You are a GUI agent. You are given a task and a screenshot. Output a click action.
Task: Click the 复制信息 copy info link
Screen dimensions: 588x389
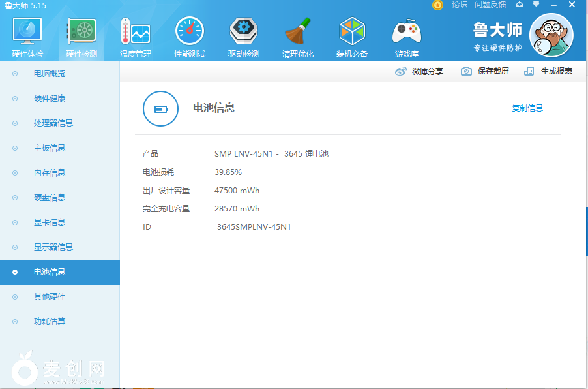527,108
